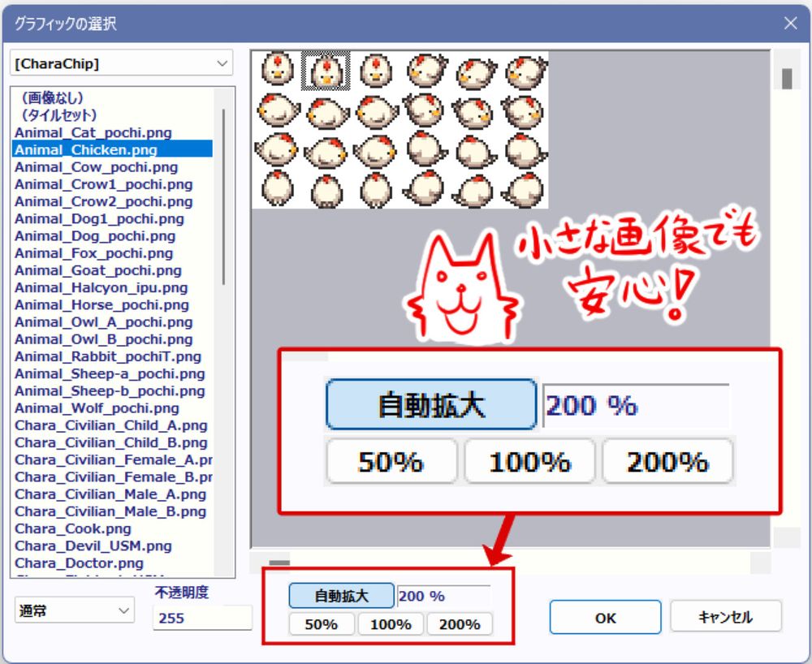Select Animal_Owl_B_pochi.png
Viewport: 812px width, 664px height.
[x=112, y=339]
